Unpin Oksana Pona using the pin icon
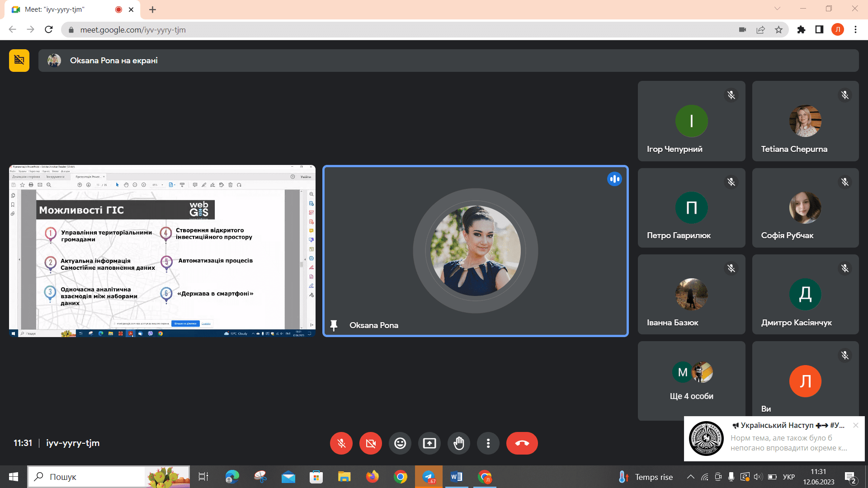Viewport: 868px width, 488px height. [334, 325]
